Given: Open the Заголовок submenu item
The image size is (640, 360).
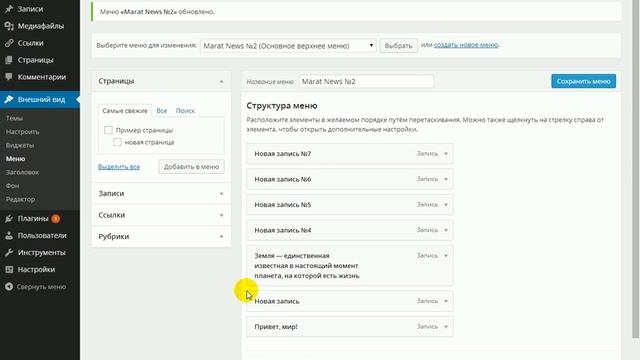Looking at the screenshot, I should coord(22,172).
